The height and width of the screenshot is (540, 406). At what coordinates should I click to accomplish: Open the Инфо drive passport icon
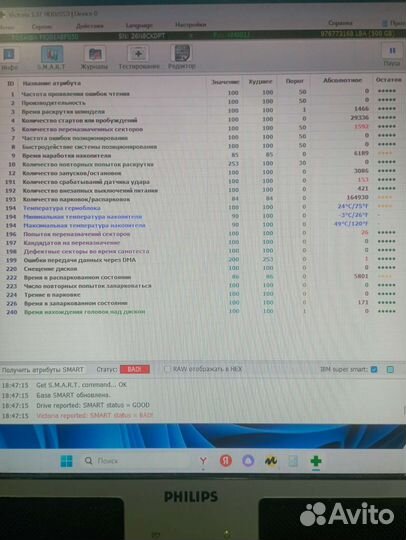(x=9, y=58)
